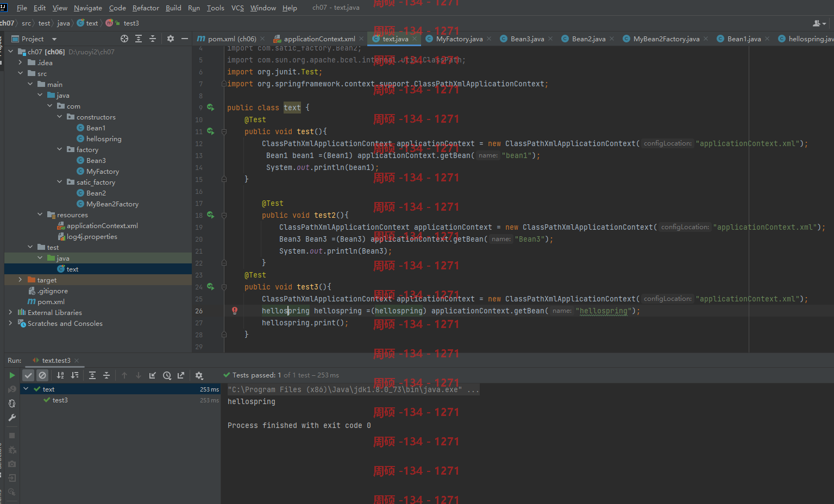Open the Refactor menu

coord(146,8)
